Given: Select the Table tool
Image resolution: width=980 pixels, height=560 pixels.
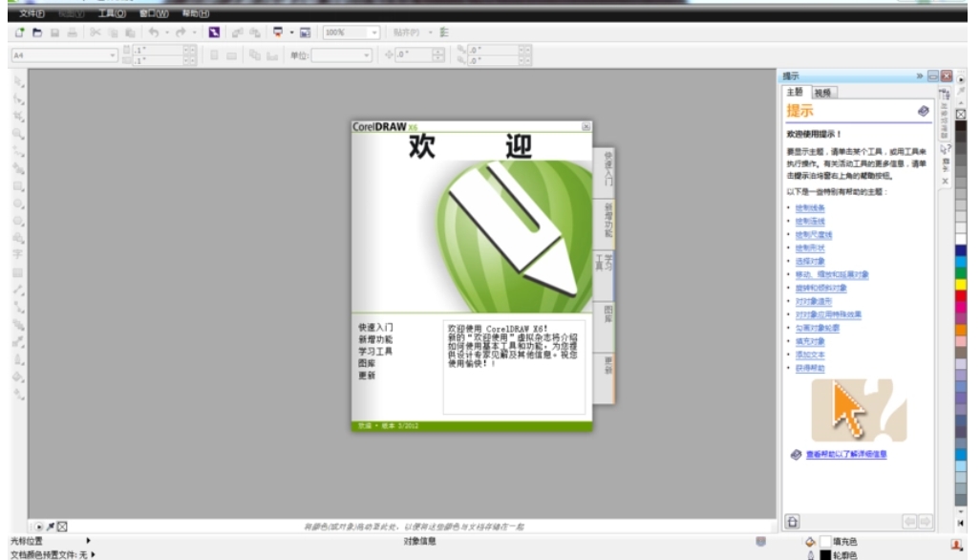Looking at the screenshot, I should pyautogui.click(x=17, y=272).
